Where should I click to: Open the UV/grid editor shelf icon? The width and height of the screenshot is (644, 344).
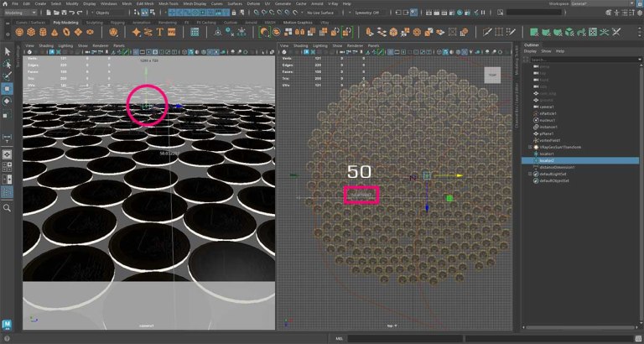point(195,32)
